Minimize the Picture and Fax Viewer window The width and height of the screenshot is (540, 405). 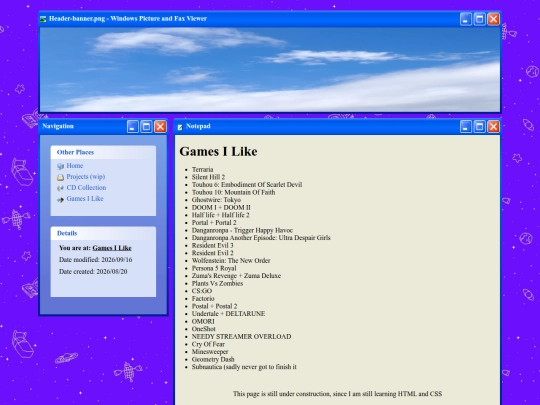coord(466,19)
